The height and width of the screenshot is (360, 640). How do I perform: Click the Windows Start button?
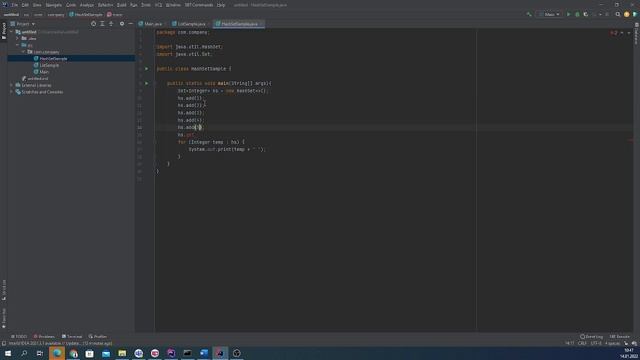point(8,353)
